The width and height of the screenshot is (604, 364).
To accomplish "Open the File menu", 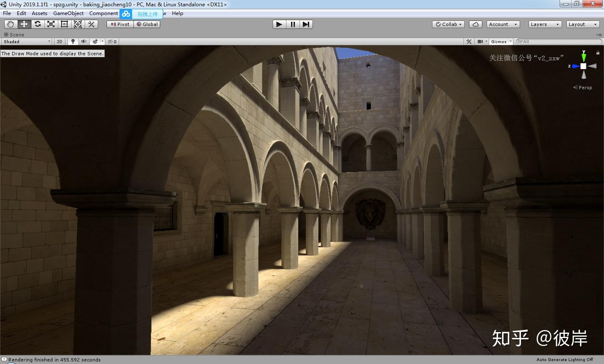I will point(7,13).
